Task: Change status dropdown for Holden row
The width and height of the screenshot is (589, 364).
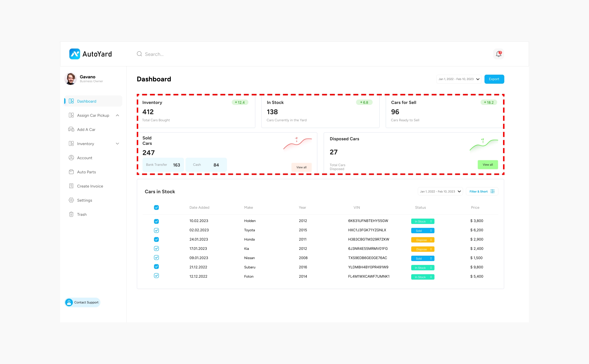Action: point(423,221)
